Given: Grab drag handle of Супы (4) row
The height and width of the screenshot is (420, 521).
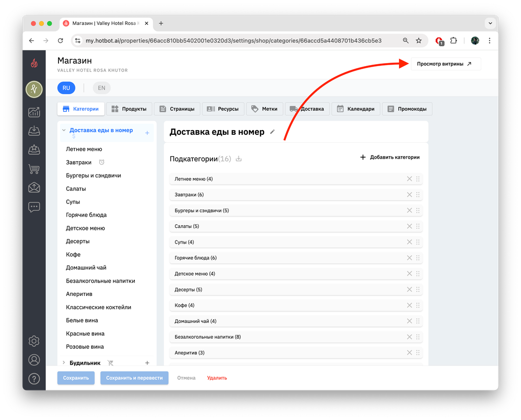Looking at the screenshot, I should (x=418, y=242).
